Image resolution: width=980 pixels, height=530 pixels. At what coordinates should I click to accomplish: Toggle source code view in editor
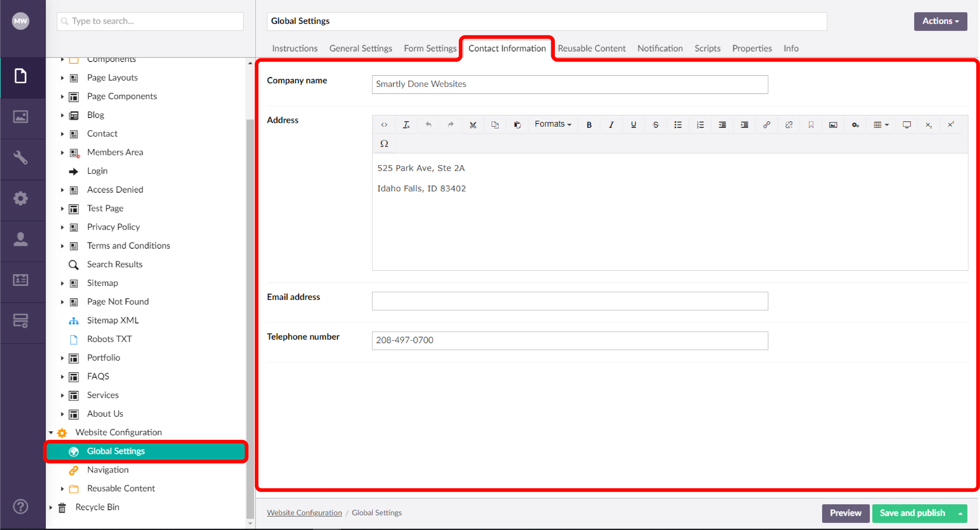(384, 125)
